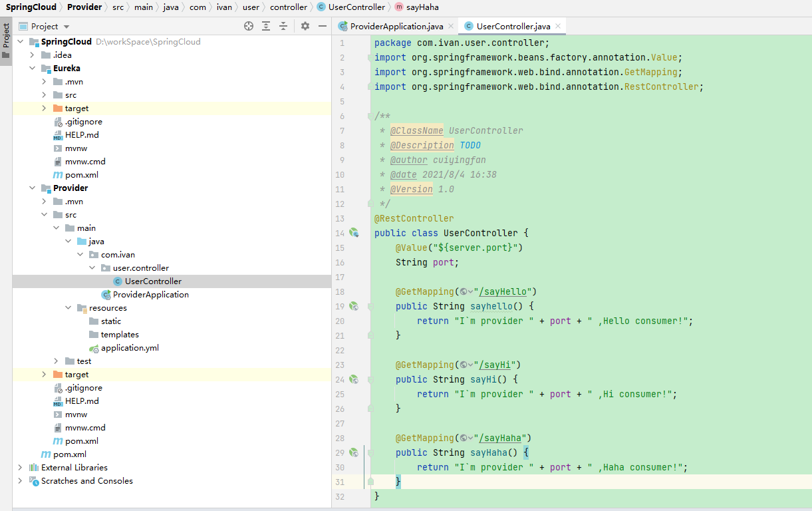Click the gutter endpoint icon on line 29

354,452
